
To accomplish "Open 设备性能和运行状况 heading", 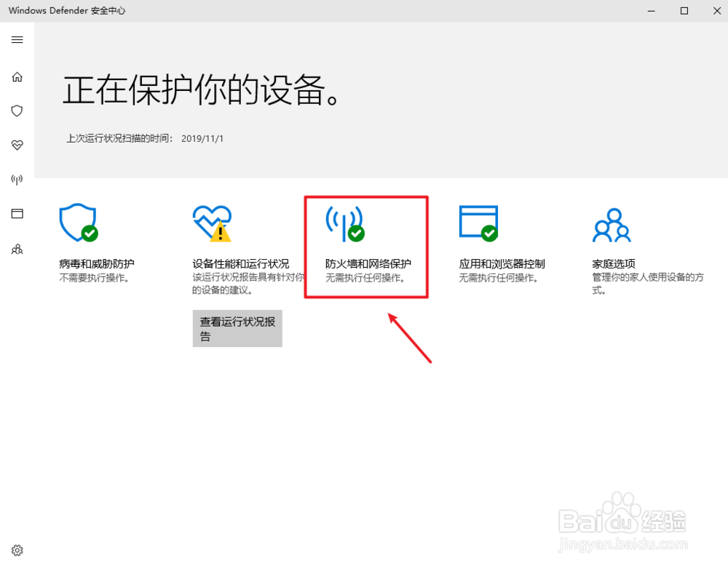I will 241,263.
